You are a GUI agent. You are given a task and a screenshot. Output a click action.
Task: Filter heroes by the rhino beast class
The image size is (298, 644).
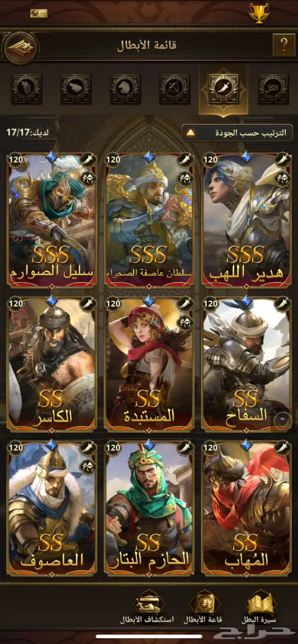(75, 88)
